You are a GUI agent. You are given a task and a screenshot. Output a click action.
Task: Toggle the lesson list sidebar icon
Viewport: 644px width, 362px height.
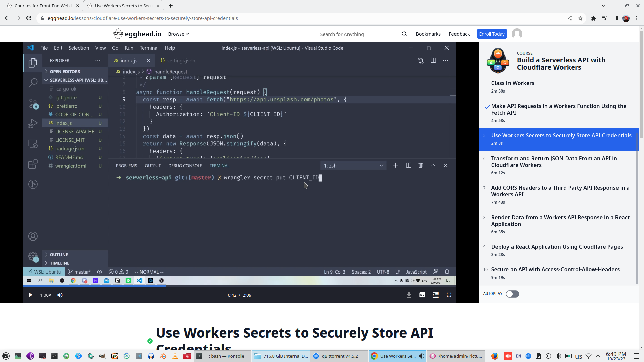point(435,295)
